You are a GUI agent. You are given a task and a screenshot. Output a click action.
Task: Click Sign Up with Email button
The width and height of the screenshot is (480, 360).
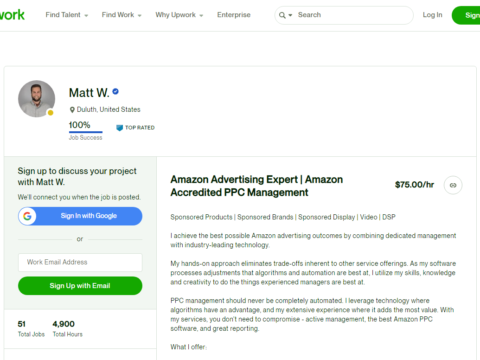coord(80,286)
